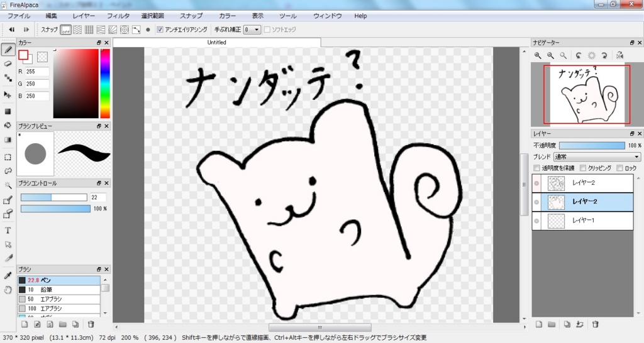Select the lasso selection tool

pyautogui.click(x=8, y=171)
